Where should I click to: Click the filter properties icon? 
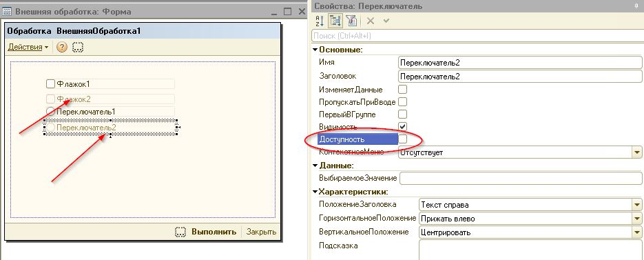(x=351, y=21)
